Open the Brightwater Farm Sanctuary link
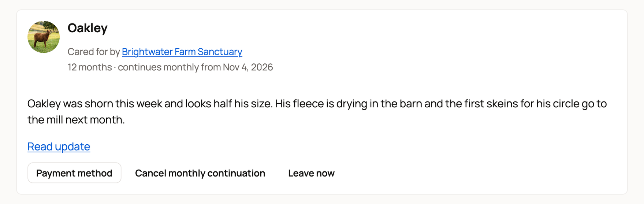This screenshot has height=204, width=644. click(x=182, y=52)
